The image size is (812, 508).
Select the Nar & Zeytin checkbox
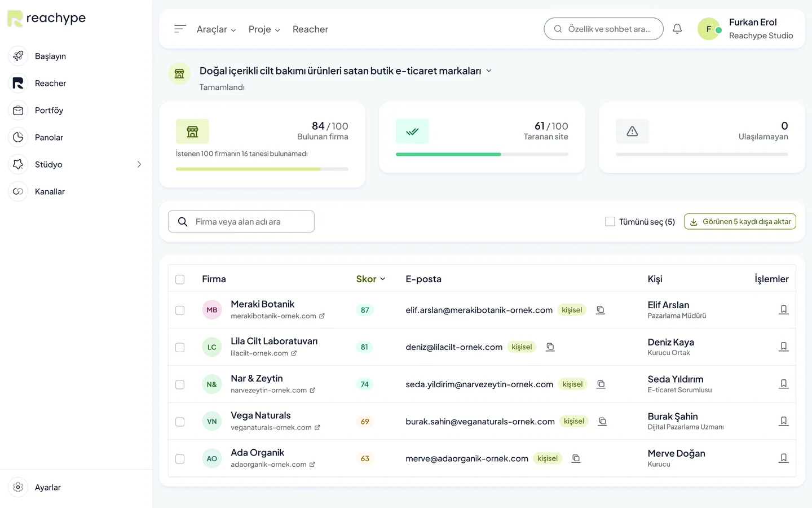point(180,385)
